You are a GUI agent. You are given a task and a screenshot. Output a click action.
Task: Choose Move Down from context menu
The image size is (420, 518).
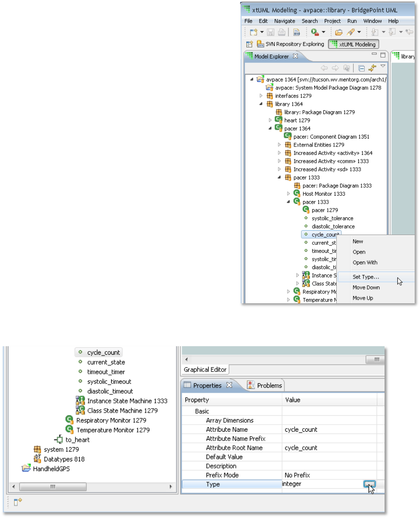(376, 287)
